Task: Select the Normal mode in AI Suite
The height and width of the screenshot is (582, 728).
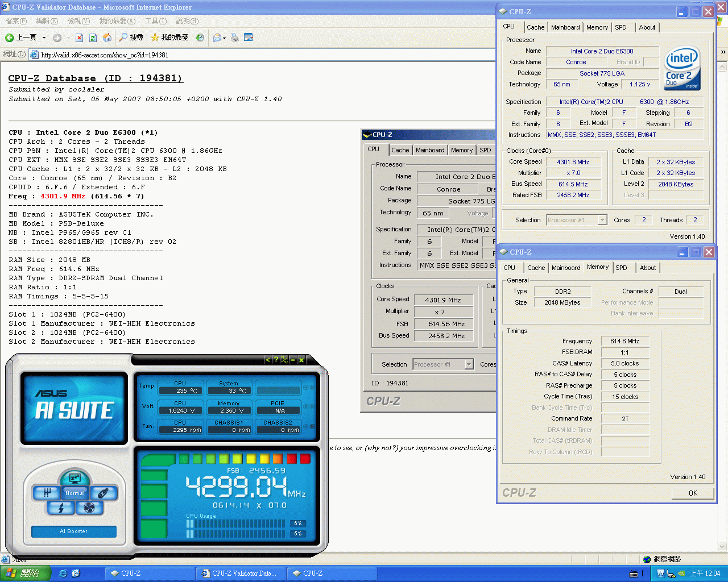Action: tap(75, 493)
